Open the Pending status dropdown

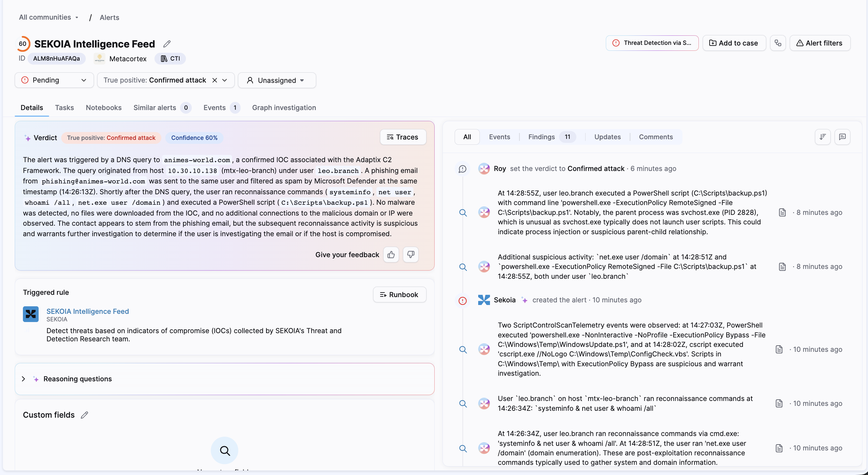pyautogui.click(x=54, y=80)
